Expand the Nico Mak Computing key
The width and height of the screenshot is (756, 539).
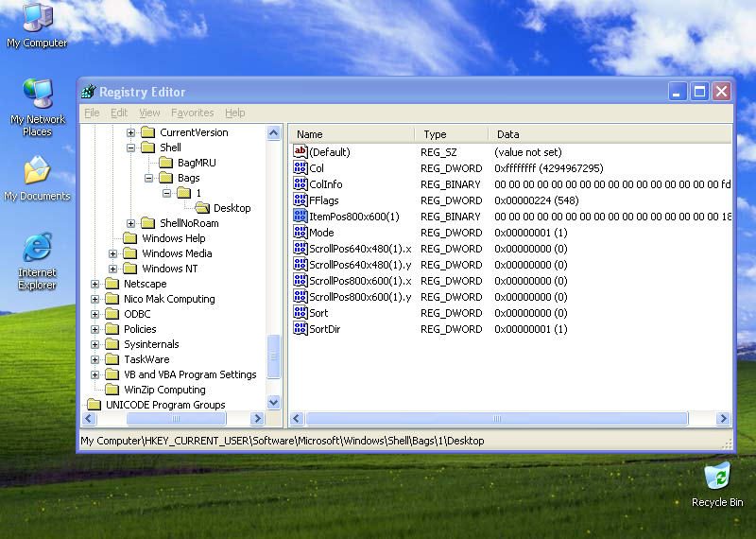94,299
